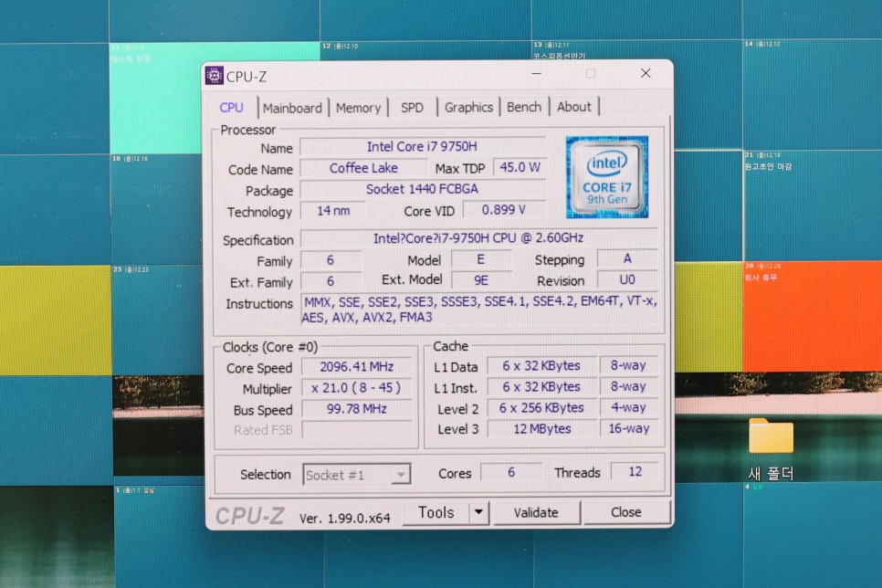Screen dimensions: 882x588
Task: Click the Cores value 6
Action: click(510, 472)
